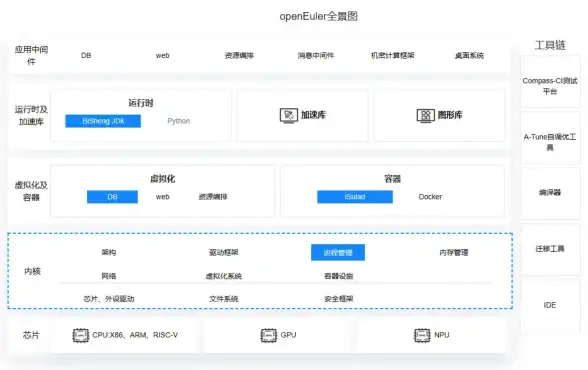Click the 虚拟化 box heading
588x370 pixels.
pos(162,178)
